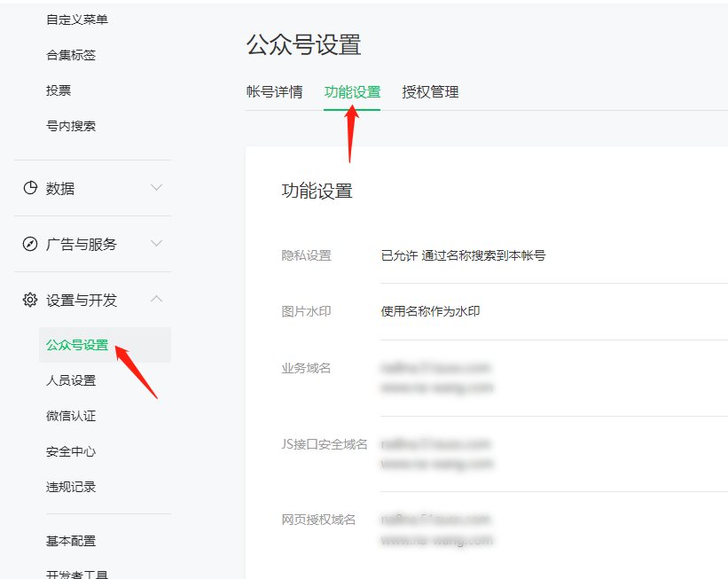Screen dimensions: 728x579
Task: Open 基本配置 in the sidebar
Action: point(71,541)
